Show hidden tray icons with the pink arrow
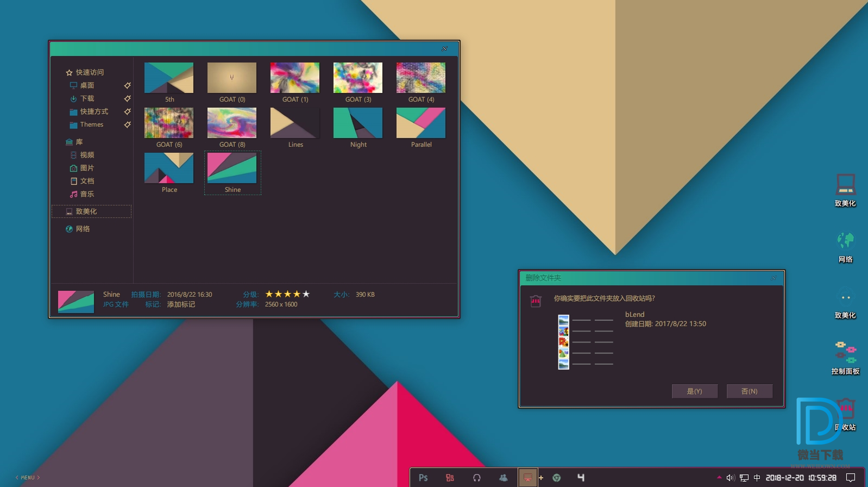This screenshot has width=868, height=487. click(x=719, y=478)
